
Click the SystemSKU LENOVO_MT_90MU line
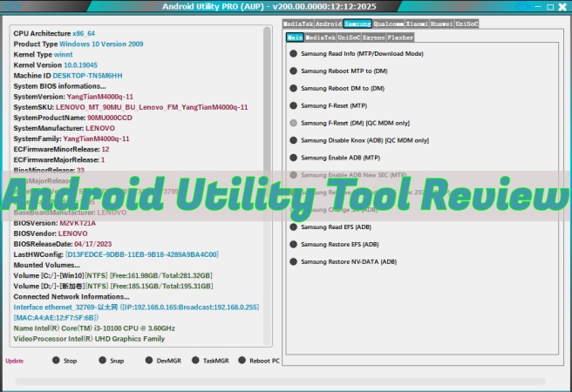tap(131, 107)
